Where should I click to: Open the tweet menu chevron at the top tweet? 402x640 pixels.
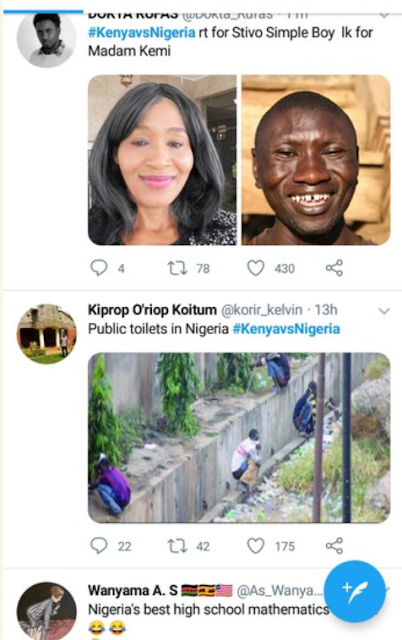coord(384,16)
